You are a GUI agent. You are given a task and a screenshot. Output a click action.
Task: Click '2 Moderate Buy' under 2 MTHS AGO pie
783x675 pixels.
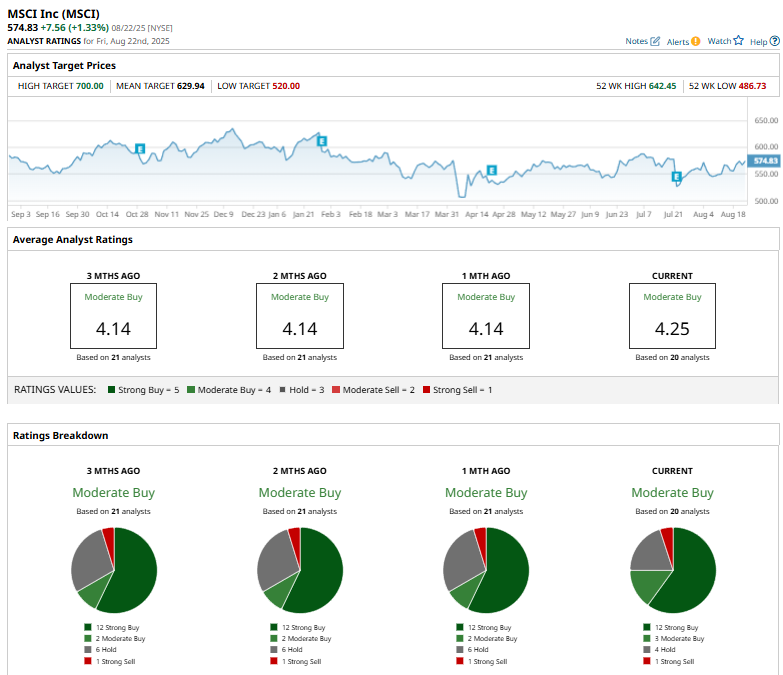coord(306,639)
